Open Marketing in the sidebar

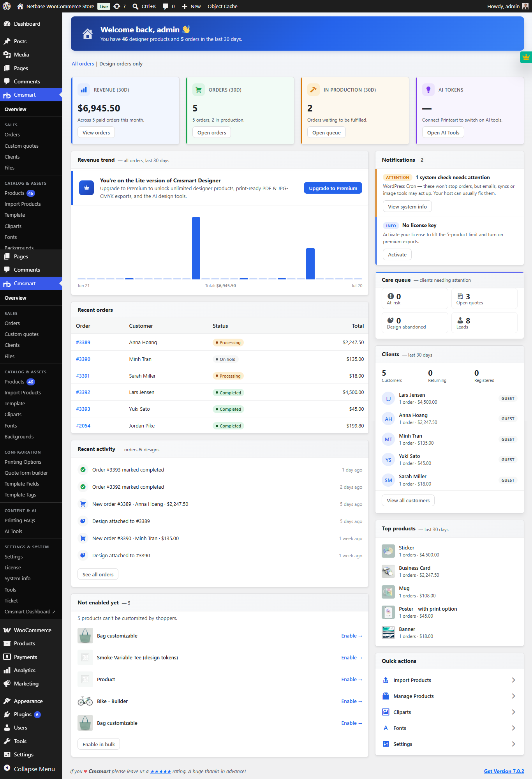[x=31, y=684]
